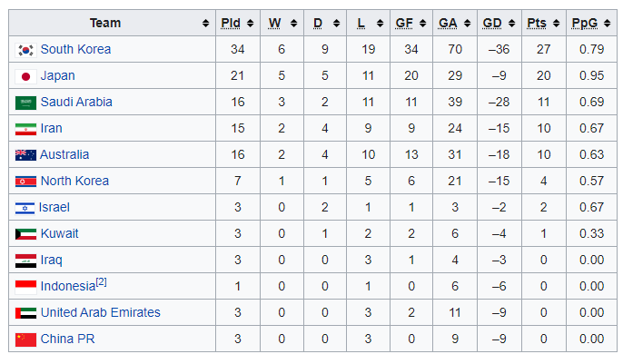Sort by Pld column sort arrows
The height and width of the screenshot is (364, 623).
(x=250, y=23)
